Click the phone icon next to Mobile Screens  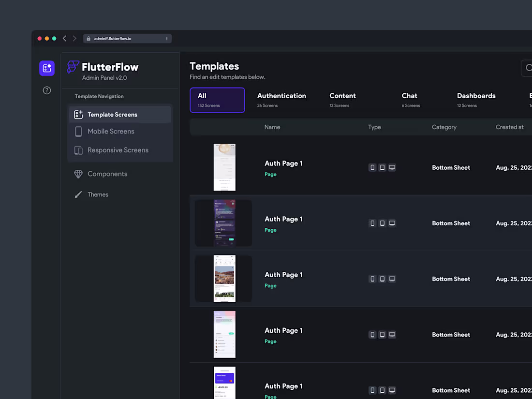78,131
